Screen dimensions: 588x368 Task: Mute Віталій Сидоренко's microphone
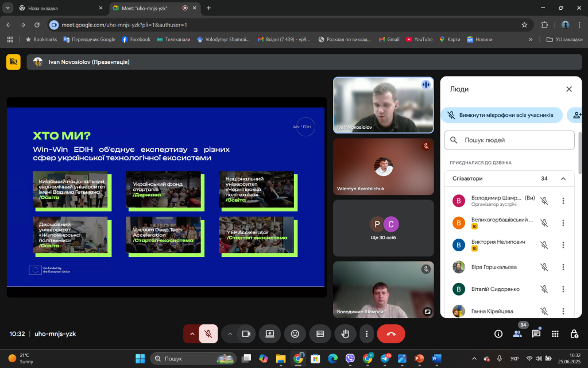pos(544,289)
